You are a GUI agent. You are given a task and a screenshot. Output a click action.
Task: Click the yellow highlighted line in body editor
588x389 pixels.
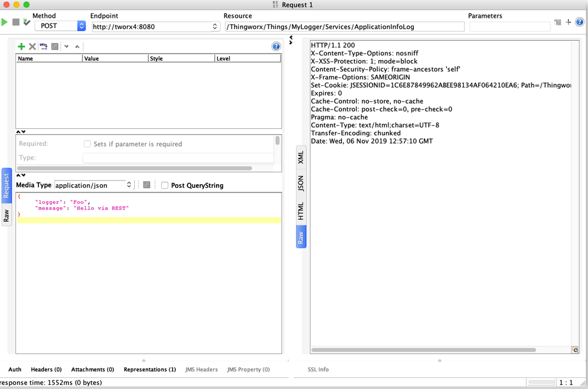[x=149, y=220]
